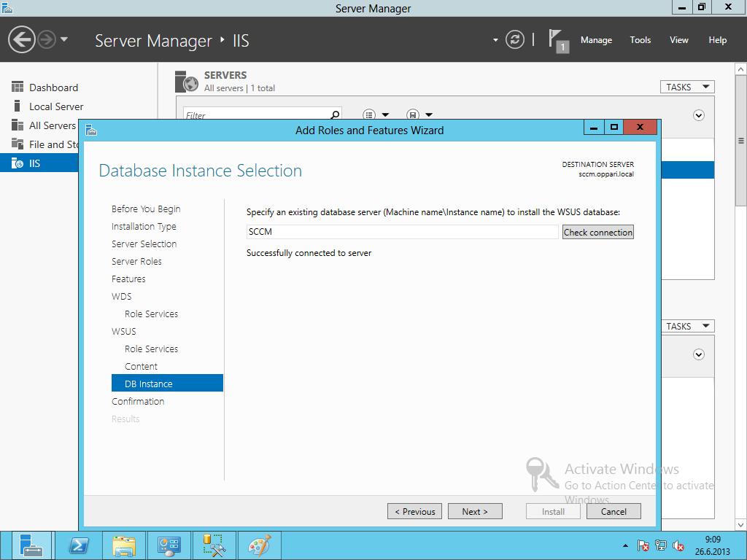Go to Before You Begin wizard step
Image resolution: width=747 pixels, height=560 pixels.
[146, 209]
